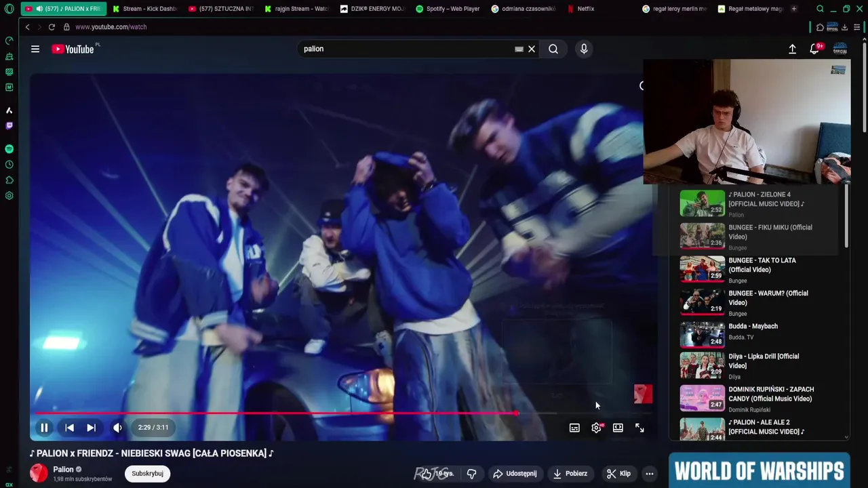This screenshot has width=868, height=488.
Task: Click the site lock security icon
Action: pyautogui.click(x=66, y=27)
